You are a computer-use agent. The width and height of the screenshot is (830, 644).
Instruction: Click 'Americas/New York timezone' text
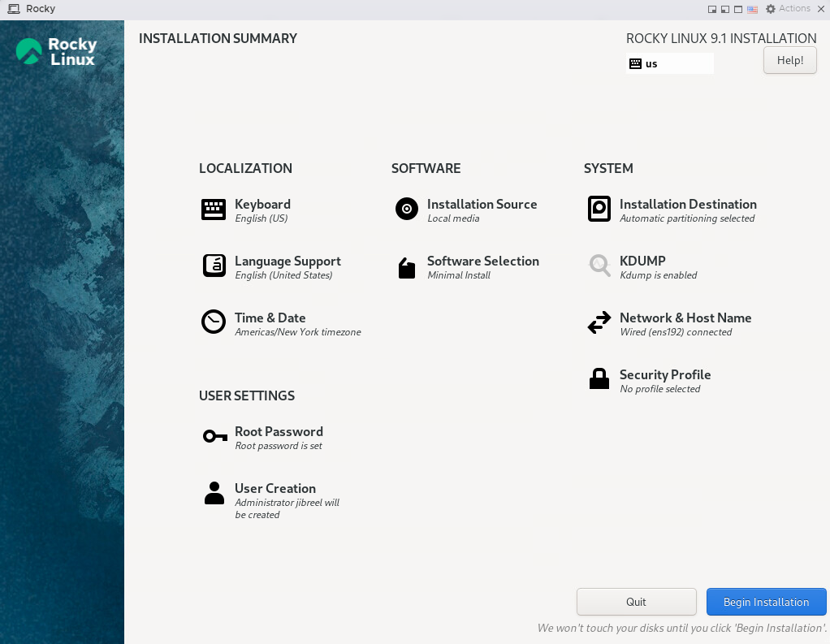click(297, 332)
